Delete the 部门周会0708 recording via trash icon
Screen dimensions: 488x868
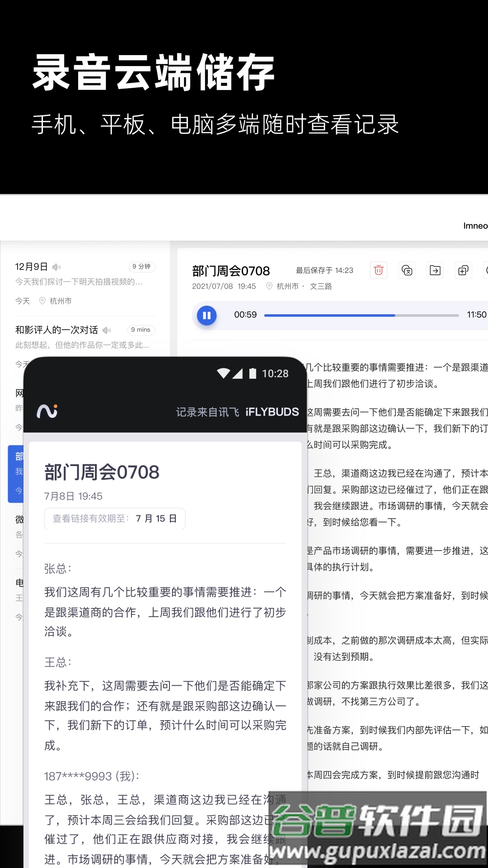tap(379, 270)
